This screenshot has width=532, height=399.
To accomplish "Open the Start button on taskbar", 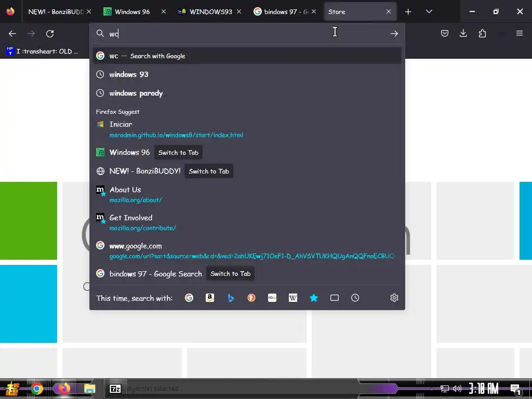I will (x=12, y=389).
